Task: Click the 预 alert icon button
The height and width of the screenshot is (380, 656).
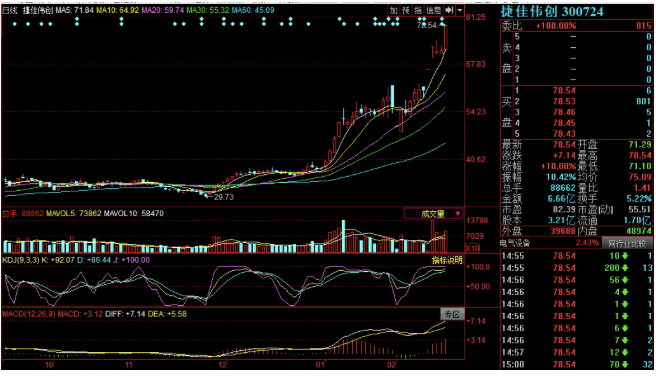Action: [x=405, y=10]
